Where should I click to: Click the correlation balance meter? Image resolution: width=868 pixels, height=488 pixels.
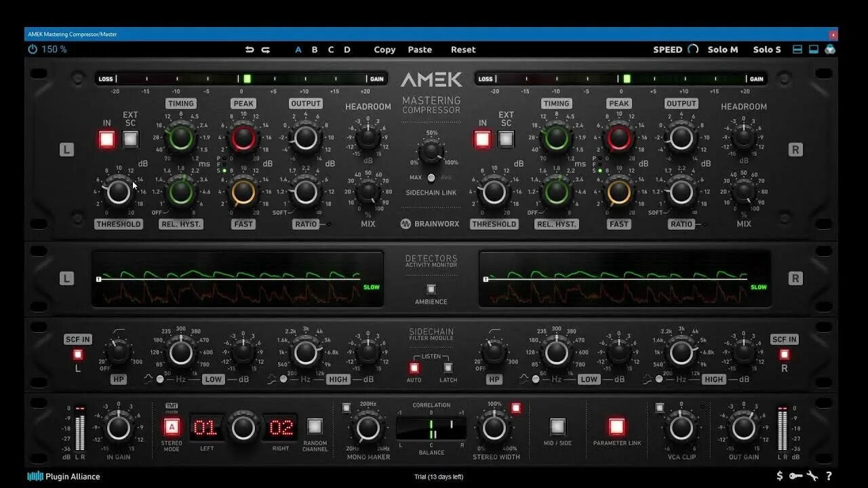coord(431,428)
